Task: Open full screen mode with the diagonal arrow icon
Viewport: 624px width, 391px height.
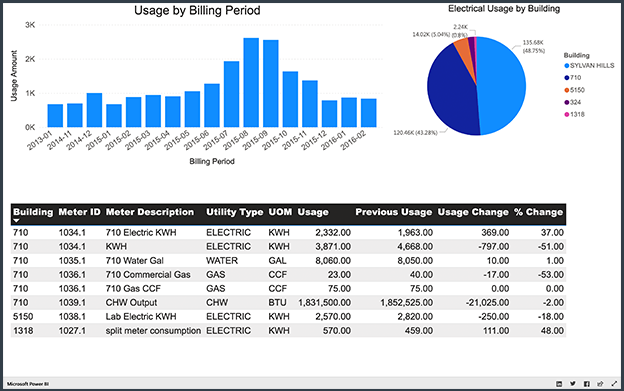Action: click(614, 383)
